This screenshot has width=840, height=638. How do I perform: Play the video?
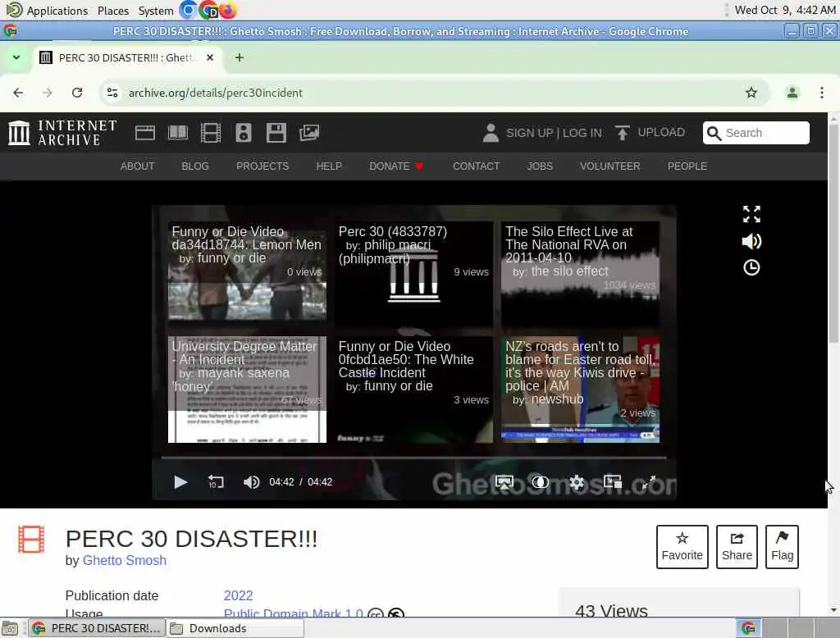[180, 482]
